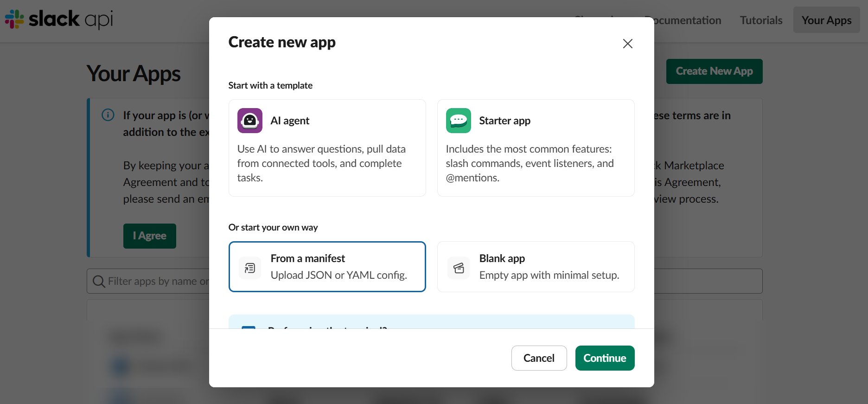
Task: Click the 'Or start your own way' heading
Action: click(273, 227)
